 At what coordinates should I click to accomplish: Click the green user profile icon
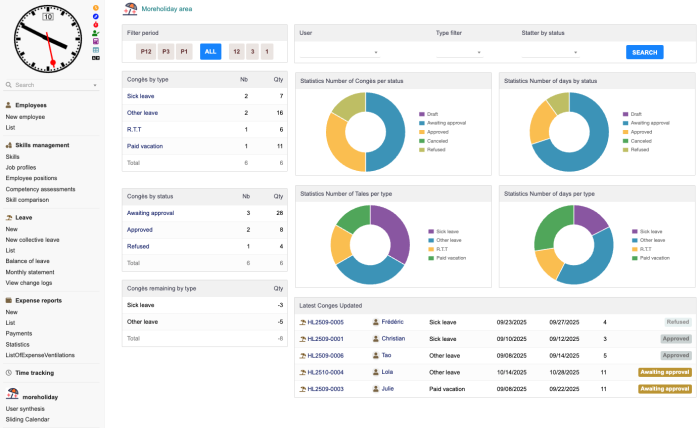(x=95, y=33)
